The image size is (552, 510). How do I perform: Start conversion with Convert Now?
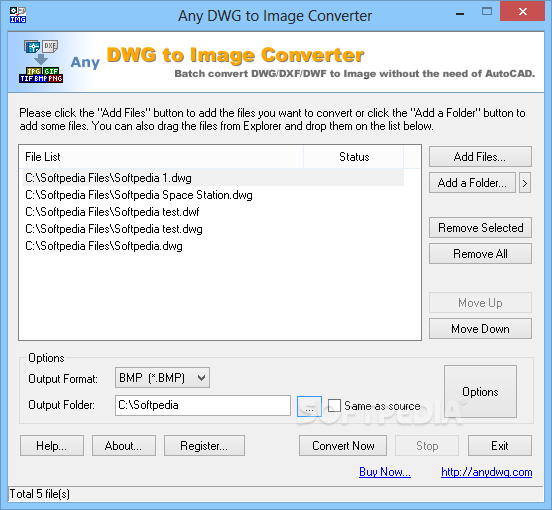click(343, 446)
